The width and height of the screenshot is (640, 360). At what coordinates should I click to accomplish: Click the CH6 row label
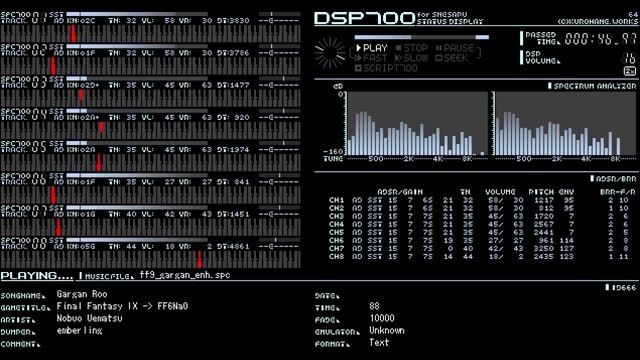click(x=336, y=240)
